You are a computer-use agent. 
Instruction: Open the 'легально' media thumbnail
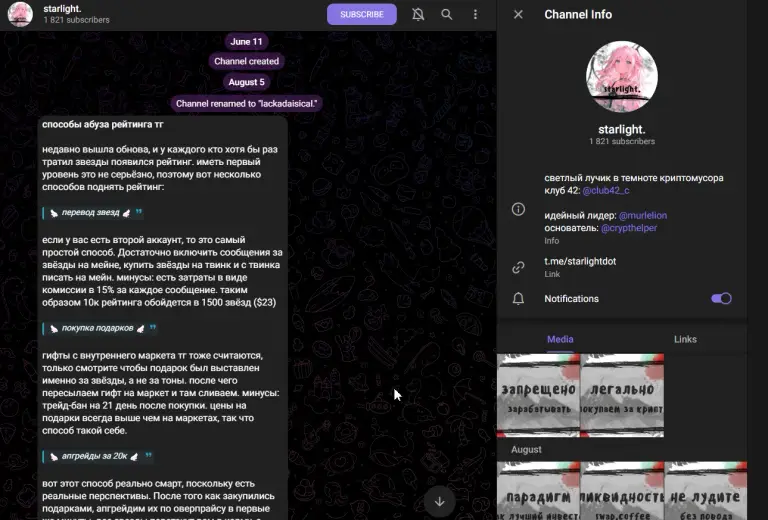coord(622,395)
